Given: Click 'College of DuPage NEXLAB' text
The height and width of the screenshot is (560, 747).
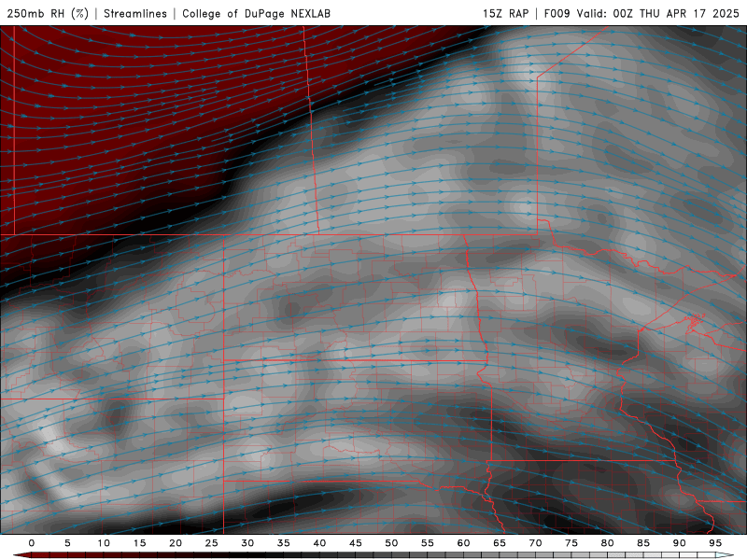Looking at the screenshot, I should [256, 14].
